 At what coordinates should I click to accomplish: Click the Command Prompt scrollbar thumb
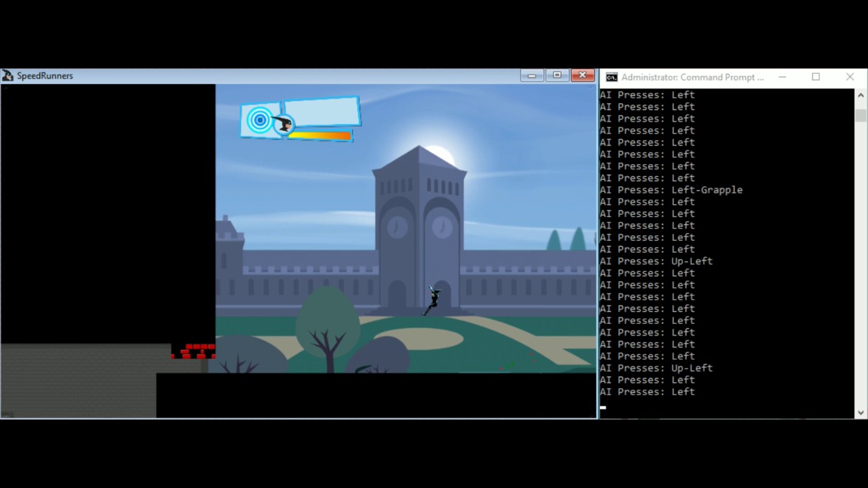[861, 115]
